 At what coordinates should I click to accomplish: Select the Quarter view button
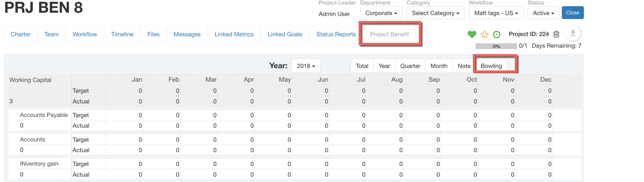pyautogui.click(x=410, y=66)
